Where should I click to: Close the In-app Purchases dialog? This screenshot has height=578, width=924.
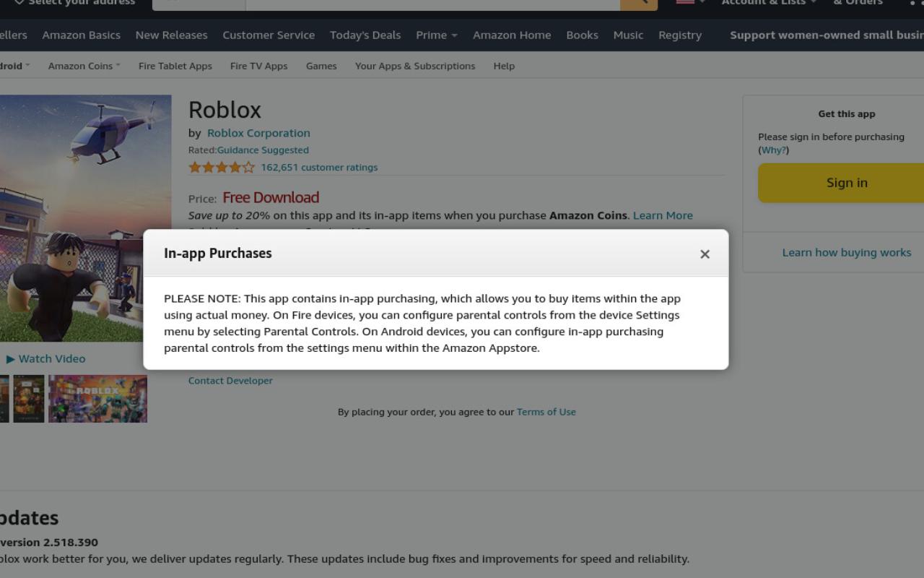pos(705,254)
